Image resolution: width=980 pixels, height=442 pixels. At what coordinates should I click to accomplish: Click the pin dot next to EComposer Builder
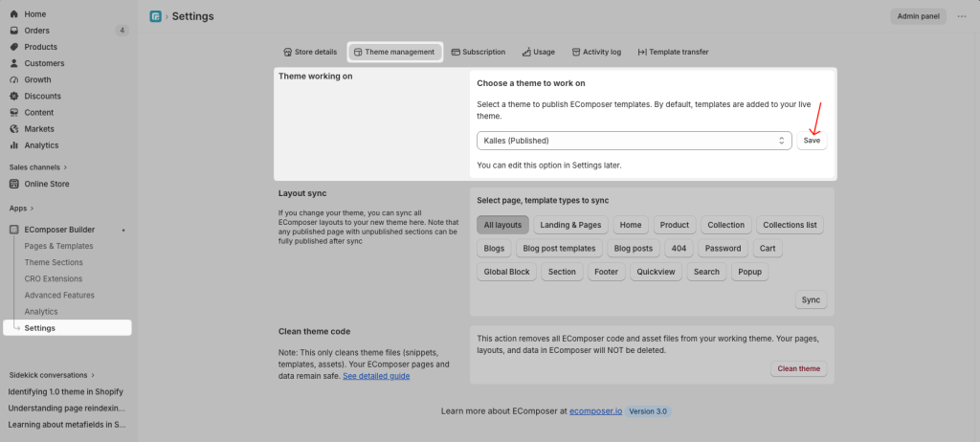pyautogui.click(x=123, y=230)
